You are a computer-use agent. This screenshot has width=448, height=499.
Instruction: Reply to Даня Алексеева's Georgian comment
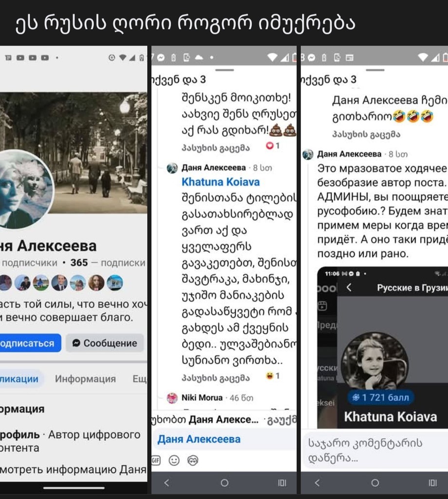click(216, 378)
